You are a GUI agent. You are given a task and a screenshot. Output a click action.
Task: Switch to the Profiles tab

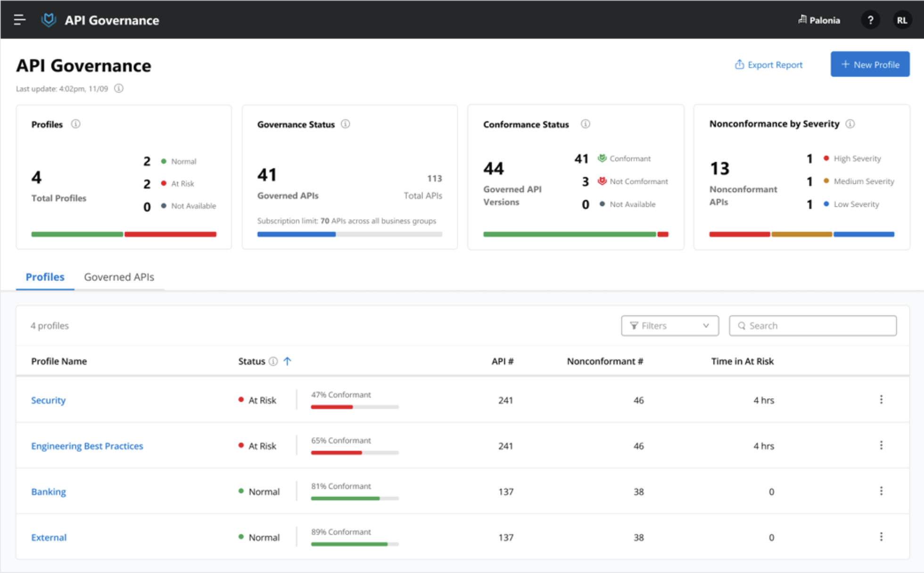click(45, 277)
